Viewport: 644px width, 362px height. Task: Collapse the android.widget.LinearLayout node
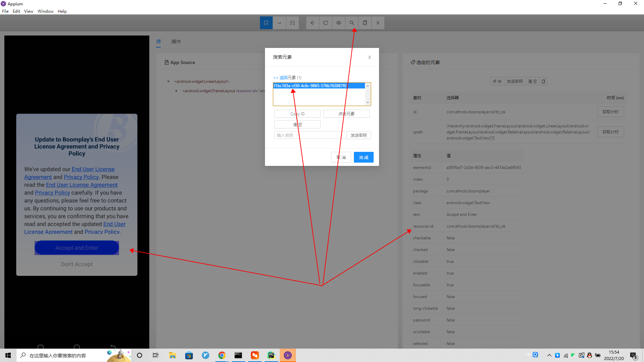[x=168, y=81]
